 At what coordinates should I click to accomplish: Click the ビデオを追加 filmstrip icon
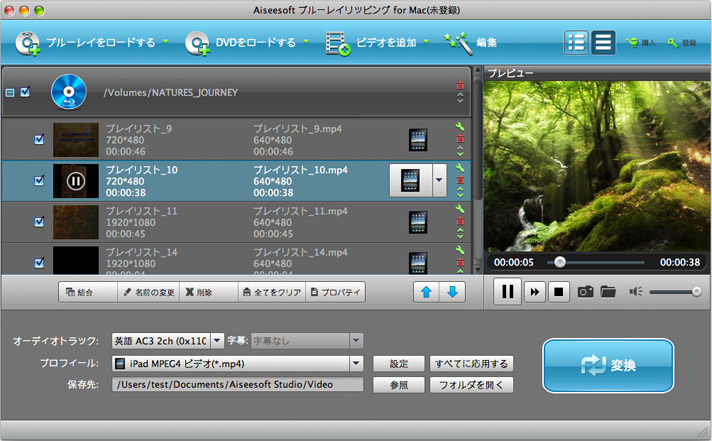point(338,44)
